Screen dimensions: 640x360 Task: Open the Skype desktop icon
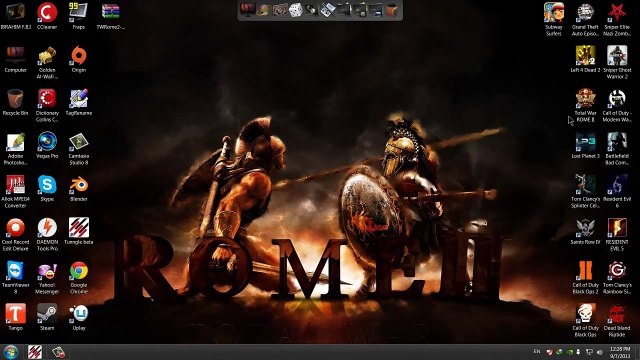pyautogui.click(x=47, y=188)
